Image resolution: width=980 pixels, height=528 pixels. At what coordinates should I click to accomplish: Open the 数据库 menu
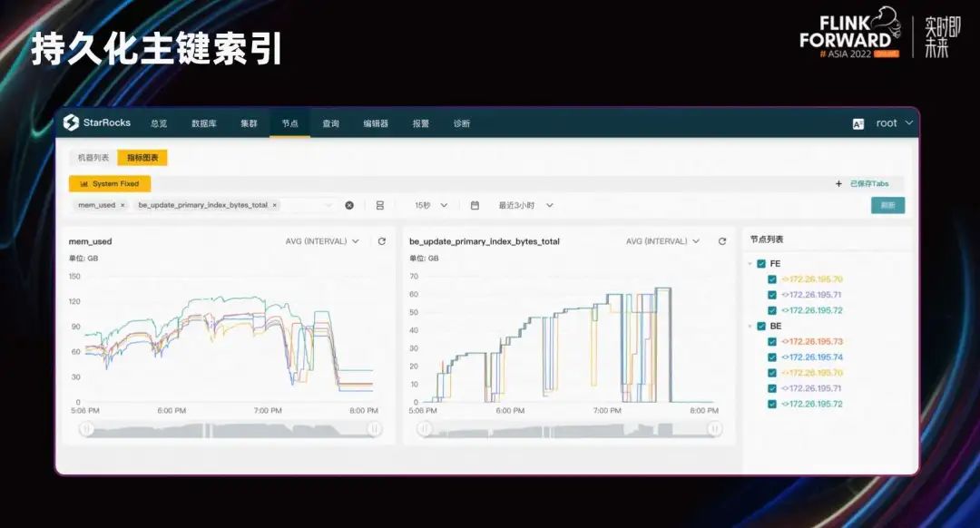204,123
